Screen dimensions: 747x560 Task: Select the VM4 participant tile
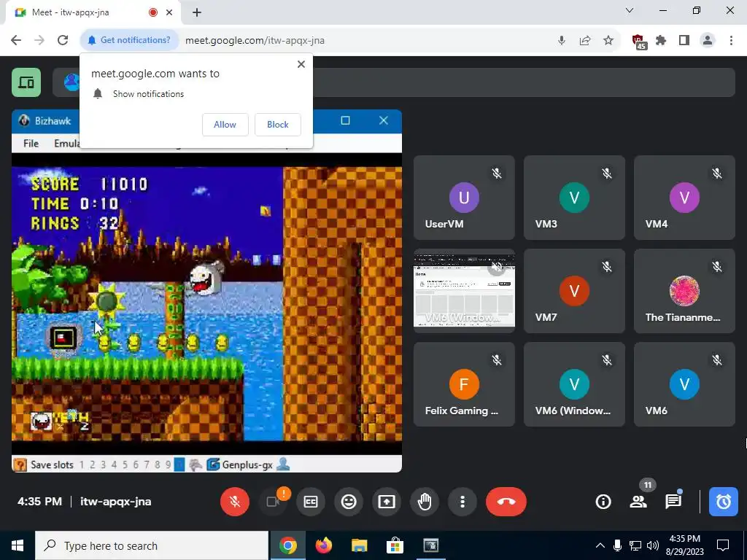click(x=684, y=198)
